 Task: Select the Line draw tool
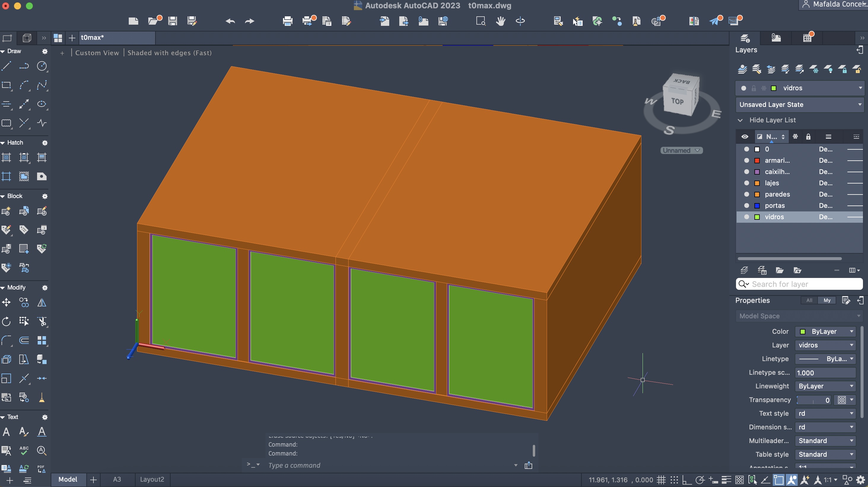click(x=7, y=66)
